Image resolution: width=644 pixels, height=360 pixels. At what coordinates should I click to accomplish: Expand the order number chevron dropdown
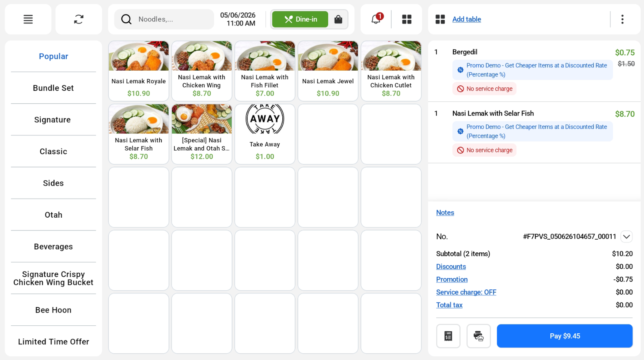click(x=626, y=236)
